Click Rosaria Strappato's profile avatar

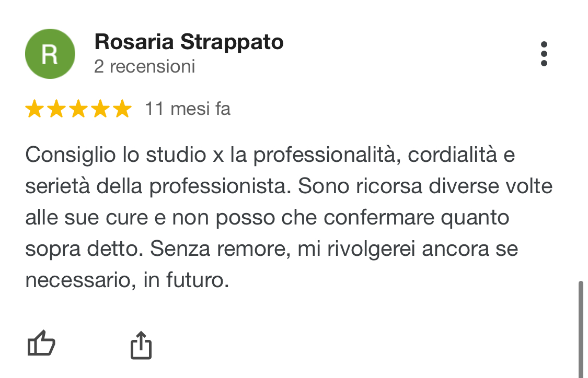coord(50,54)
